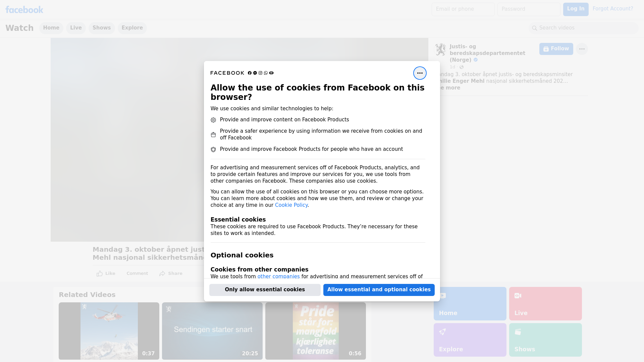Click the Email or phone field
The width and height of the screenshot is (644, 362).
pos(463,9)
